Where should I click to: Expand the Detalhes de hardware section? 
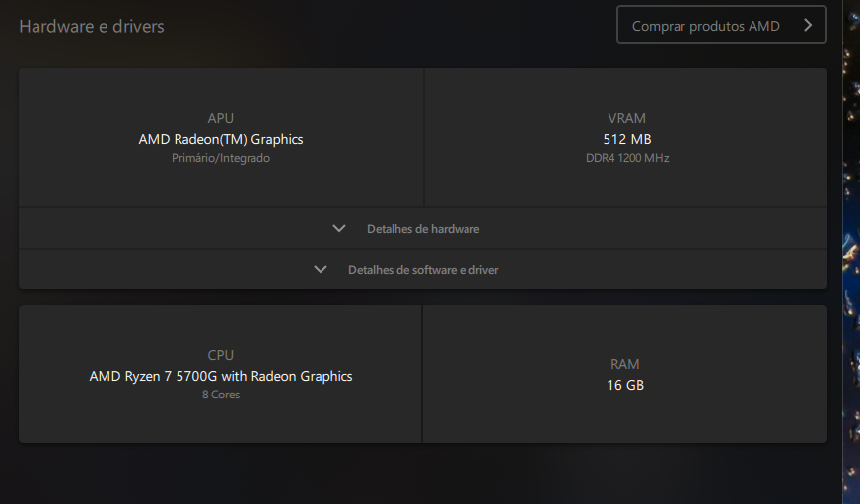423,229
